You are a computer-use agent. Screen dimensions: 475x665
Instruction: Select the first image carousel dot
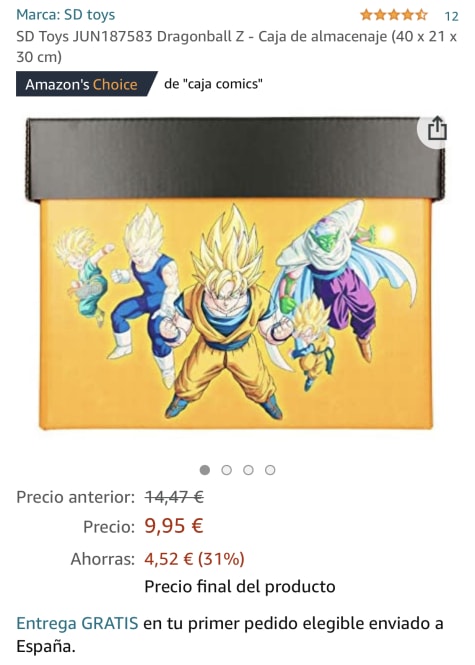coord(205,470)
